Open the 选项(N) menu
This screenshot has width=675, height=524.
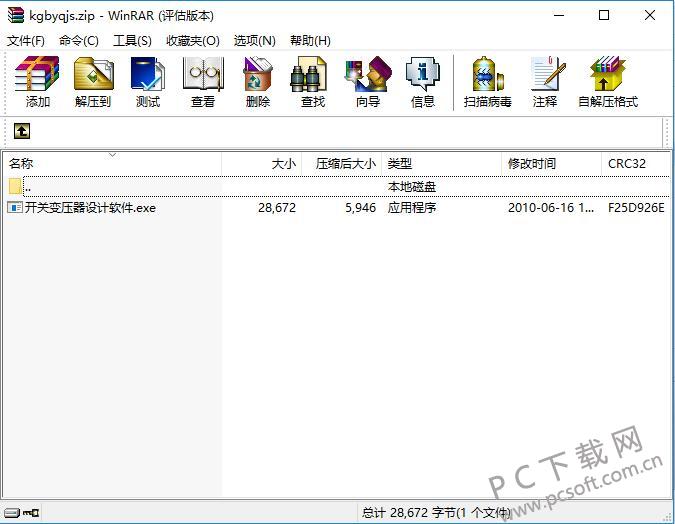(254, 40)
